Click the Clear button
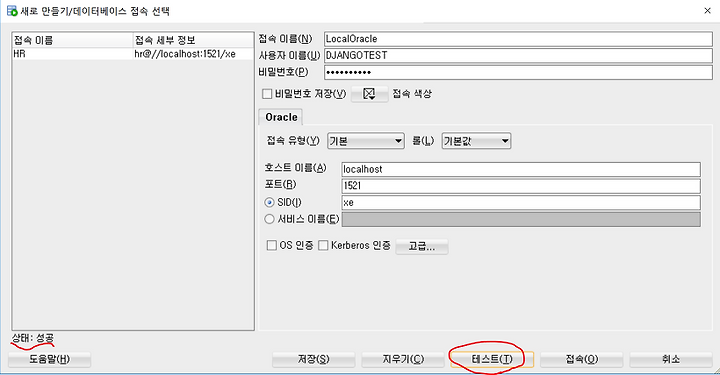The width and height of the screenshot is (720, 375). (403, 359)
